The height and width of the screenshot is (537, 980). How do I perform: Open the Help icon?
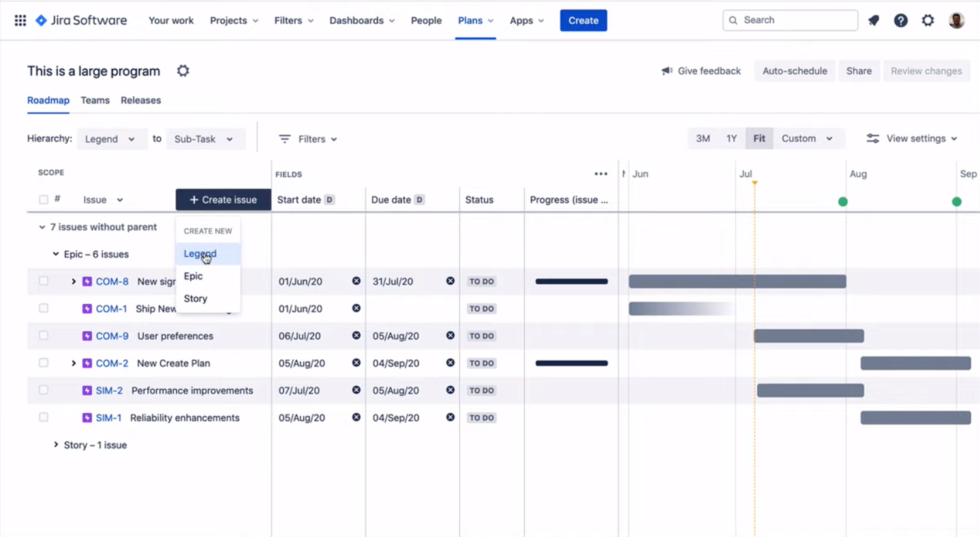coord(900,20)
